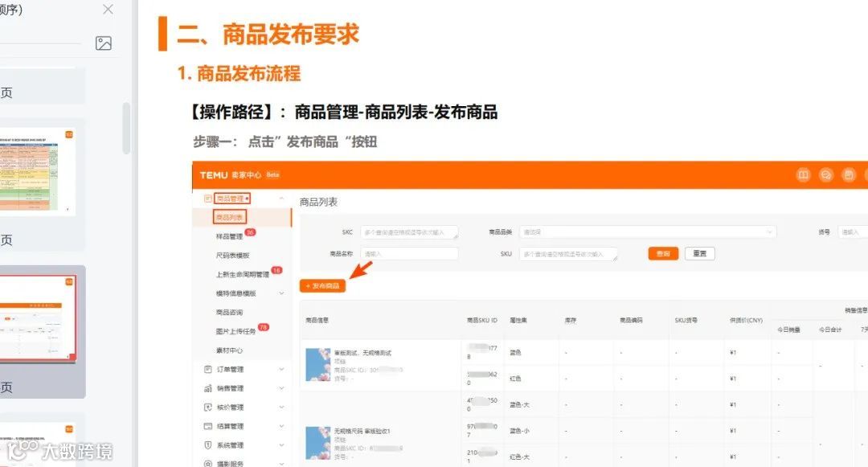The image size is (868, 467).
Task: Close the thumbnail side panel
Action: pos(108,10)
